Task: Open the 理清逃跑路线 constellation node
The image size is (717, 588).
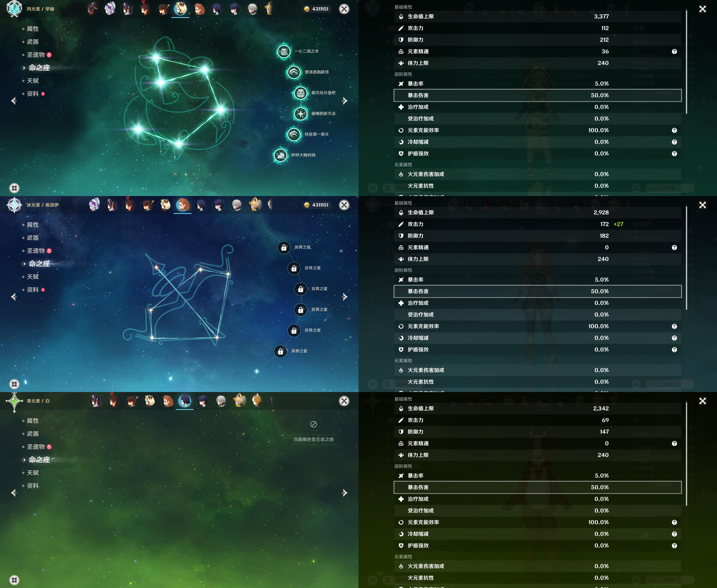Action: pyautogui.click(x=294, y=72)
